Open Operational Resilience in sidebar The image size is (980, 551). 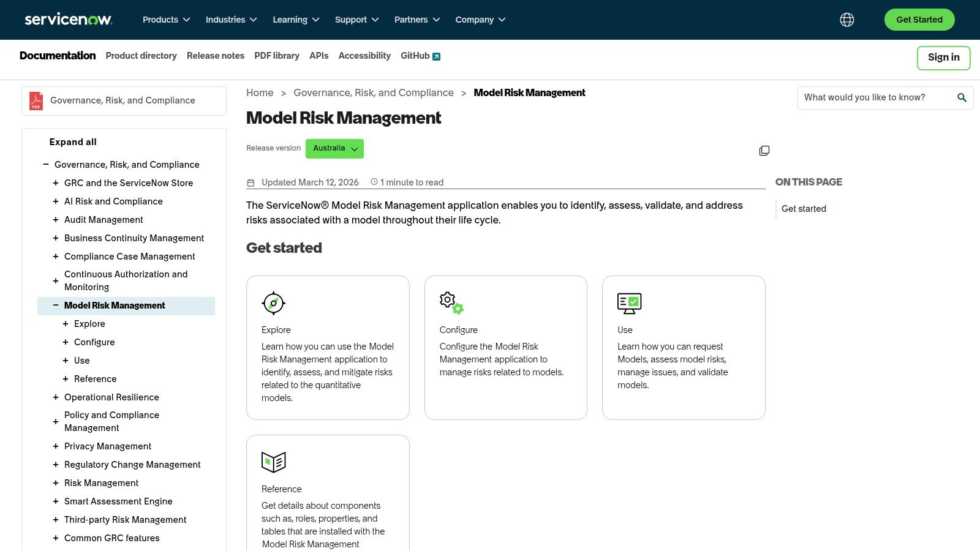click(111, 397)
